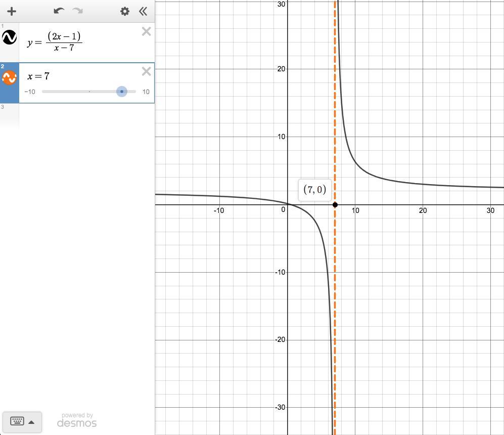
Task: Toggle visibility of rational function curve
Action: coord(9,37)
